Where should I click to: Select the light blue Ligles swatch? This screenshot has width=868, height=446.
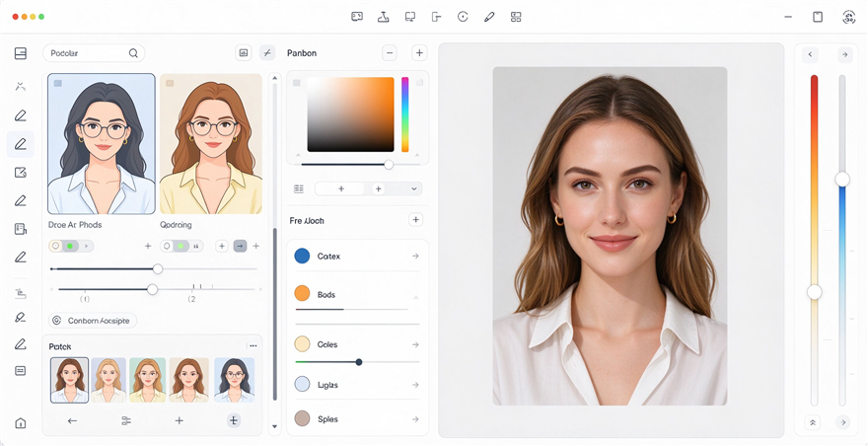pyautogui.click(x=302, y=384)
